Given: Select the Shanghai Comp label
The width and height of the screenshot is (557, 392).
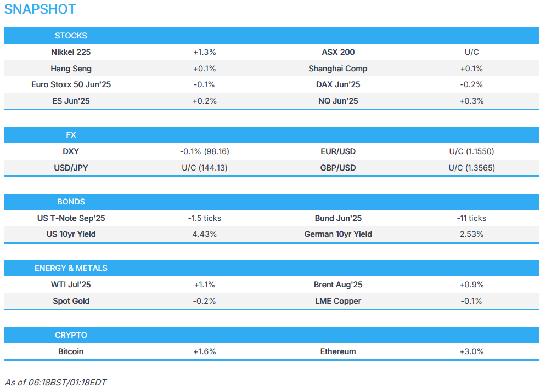Looking at the screenshot, I should point(338,69).
